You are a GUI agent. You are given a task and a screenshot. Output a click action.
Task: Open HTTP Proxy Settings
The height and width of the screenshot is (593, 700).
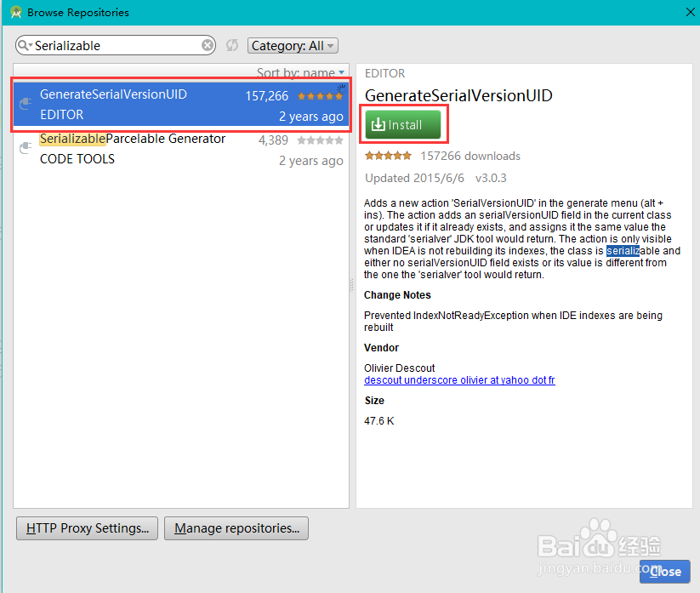coord(87,528)
